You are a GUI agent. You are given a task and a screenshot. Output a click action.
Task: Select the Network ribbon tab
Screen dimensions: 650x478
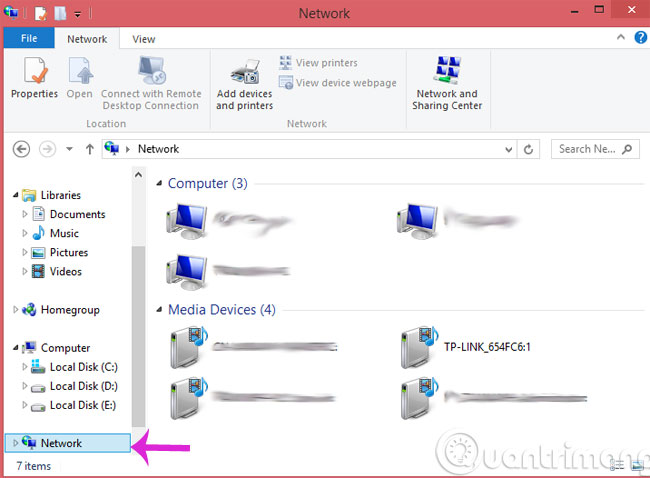[87, 39]
